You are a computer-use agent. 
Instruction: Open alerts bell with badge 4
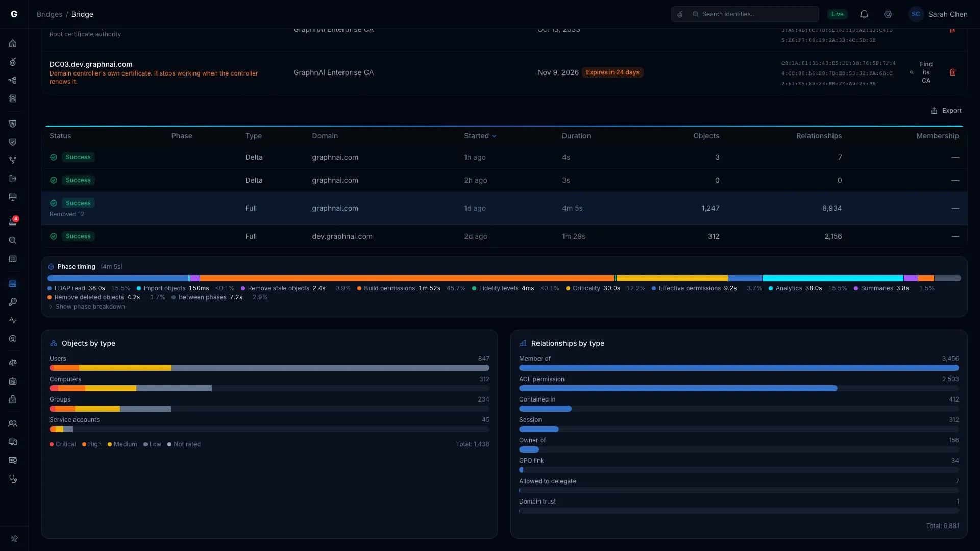pyautogui.click(x=13, y=221)
